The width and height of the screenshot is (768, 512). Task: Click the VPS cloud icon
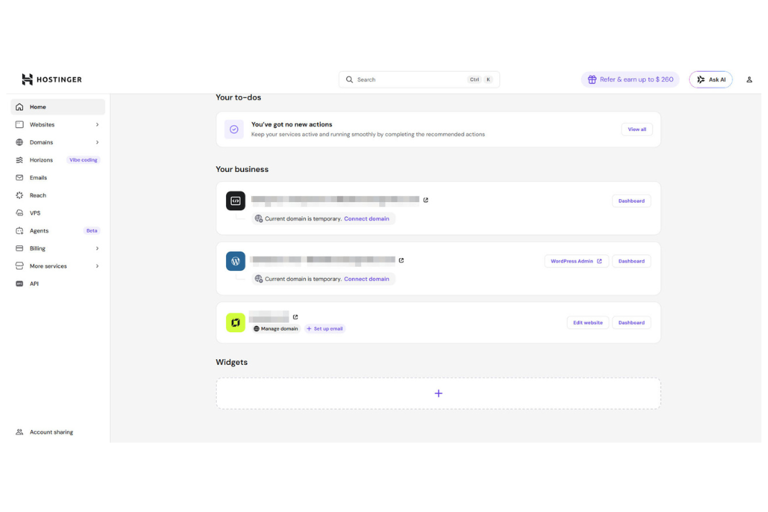coord(20,213)
